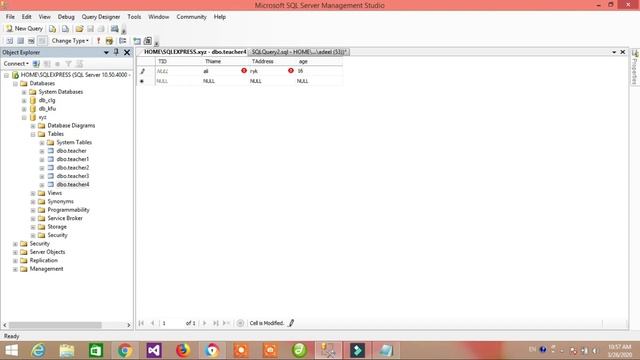Open the Query Designer menu
This screenshot has height=360, width=640.
(101, 17)
